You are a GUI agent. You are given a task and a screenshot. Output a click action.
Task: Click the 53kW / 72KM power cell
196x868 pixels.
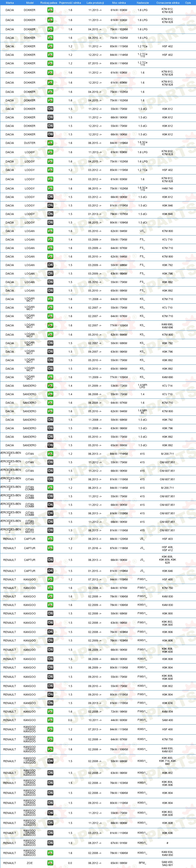point(119,385)
